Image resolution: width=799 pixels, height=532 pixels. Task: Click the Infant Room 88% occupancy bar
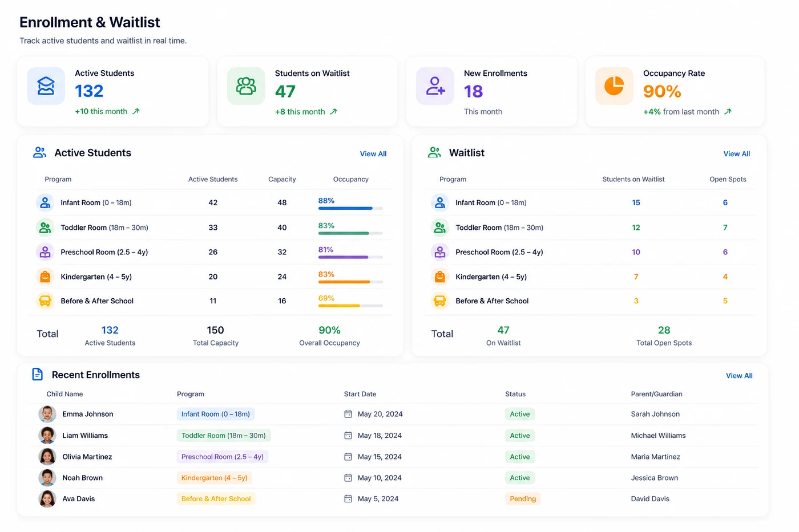pos(350,208)
